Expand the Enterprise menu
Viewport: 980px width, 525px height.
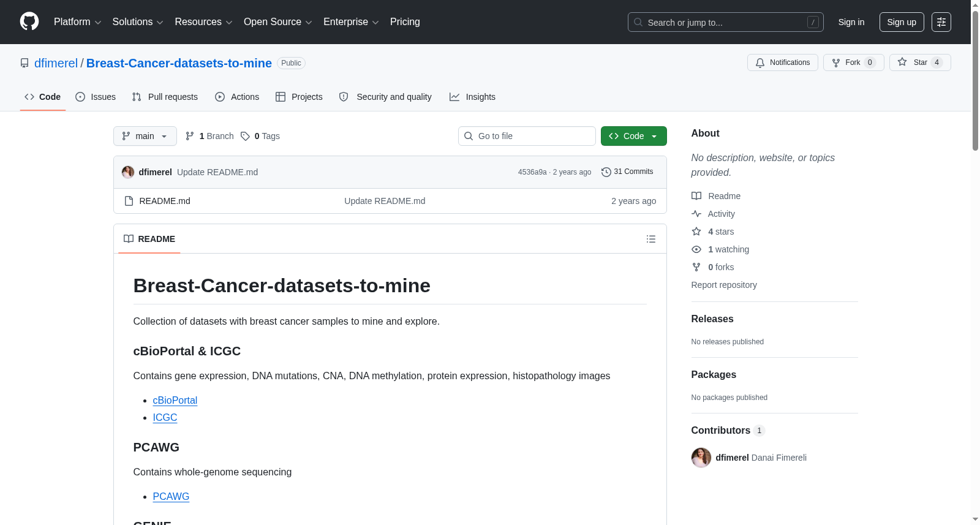click(351, 22)
